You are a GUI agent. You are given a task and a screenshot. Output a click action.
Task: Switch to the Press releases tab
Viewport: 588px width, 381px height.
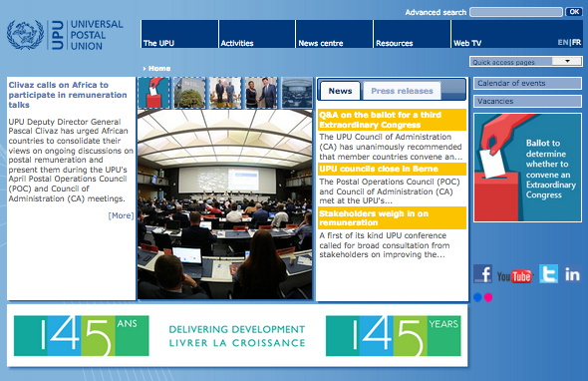click(402, 91)
